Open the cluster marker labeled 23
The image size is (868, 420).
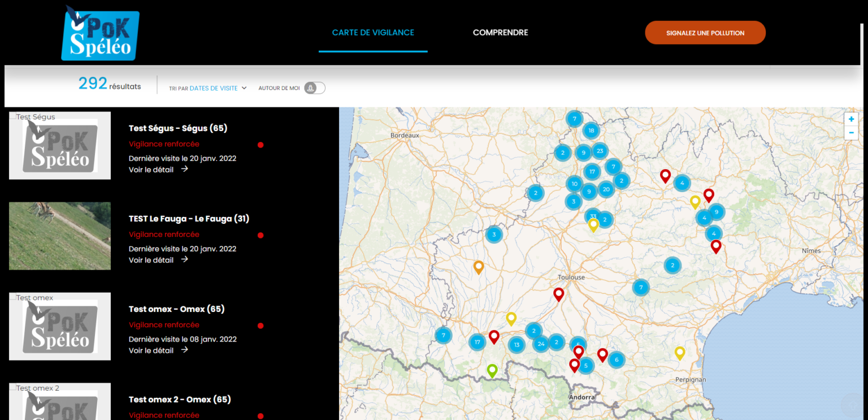[x=600, y=151]
